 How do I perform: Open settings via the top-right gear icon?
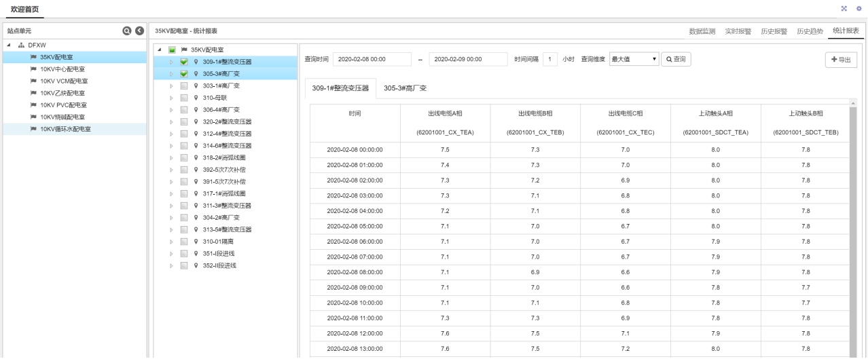pos(858,8)
